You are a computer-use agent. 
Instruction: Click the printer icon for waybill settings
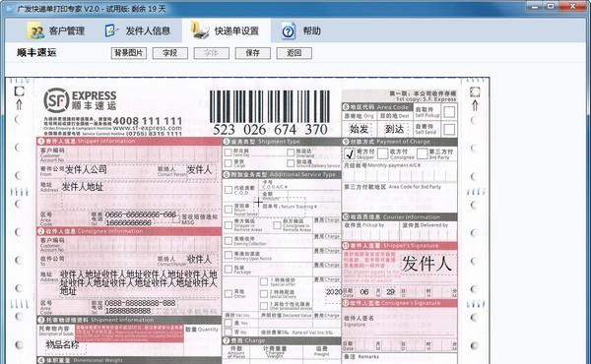(x=200, y=30)
